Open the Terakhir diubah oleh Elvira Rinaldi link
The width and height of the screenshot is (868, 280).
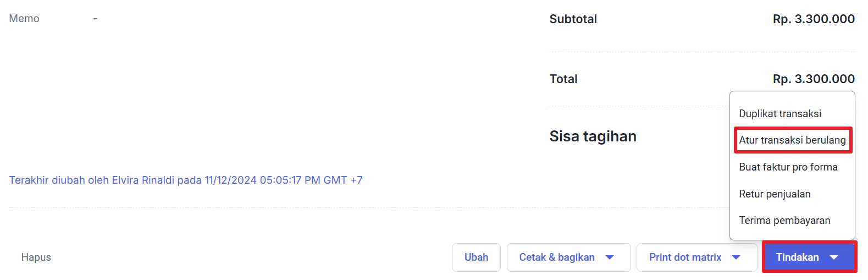point(185,180)
